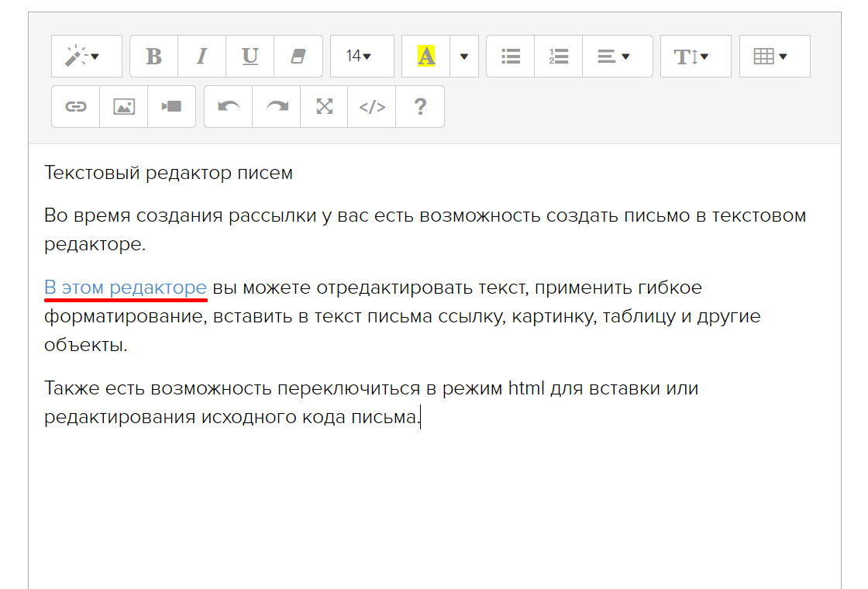Undo the last edit

229,107
